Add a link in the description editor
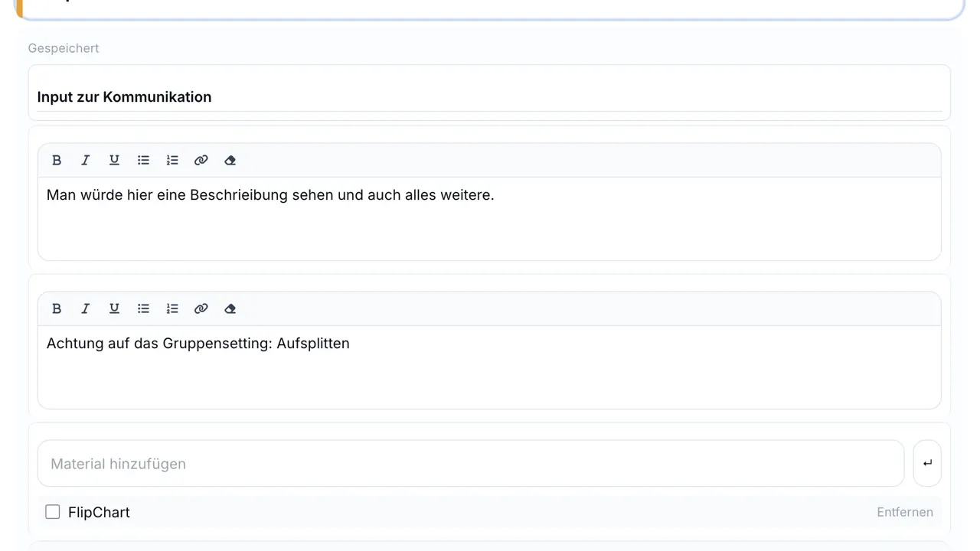The image size is (980, 551). pos(201,160)
